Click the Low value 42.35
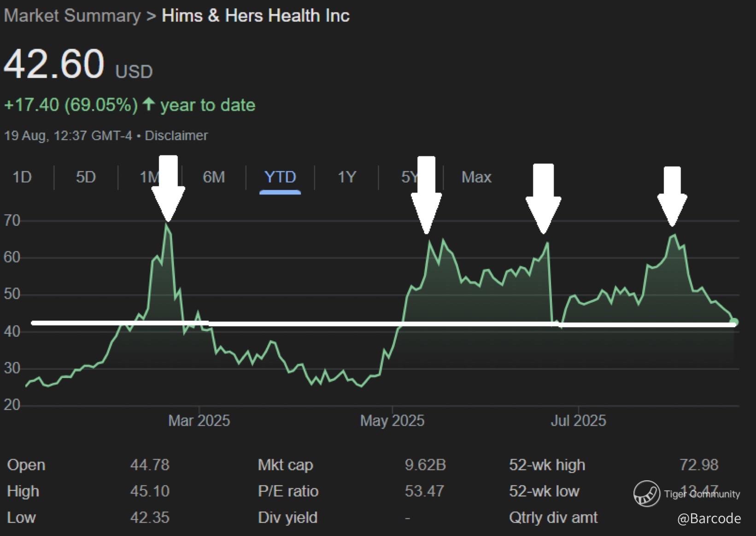The height and width of the screenshot is (536, 756). click(x=150, y=517)
